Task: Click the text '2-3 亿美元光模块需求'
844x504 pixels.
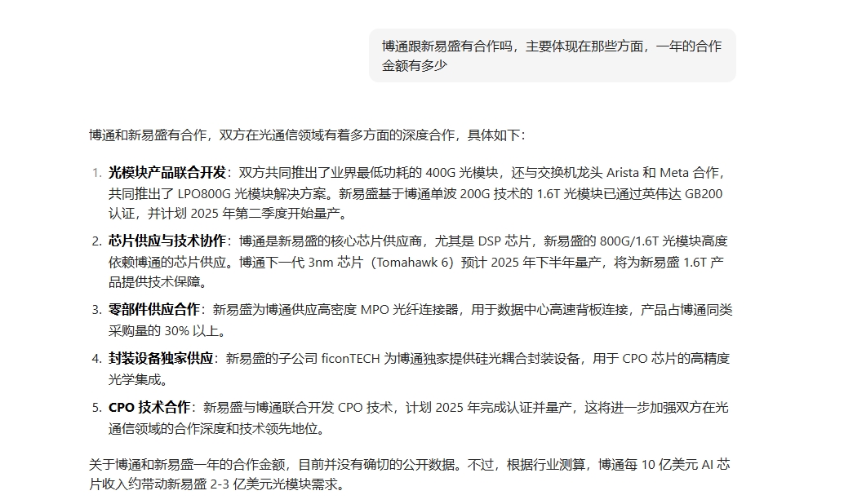Action: 273,484
